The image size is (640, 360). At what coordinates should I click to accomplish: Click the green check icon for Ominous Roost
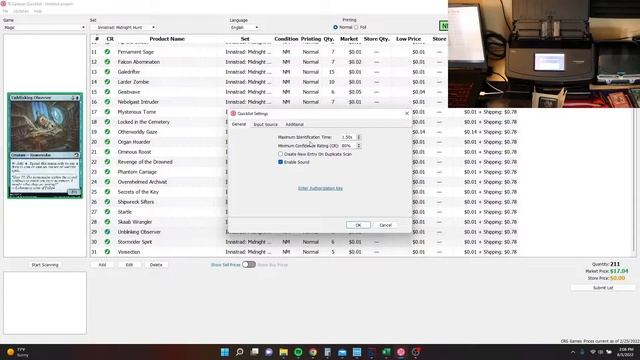tap(107, 152)
